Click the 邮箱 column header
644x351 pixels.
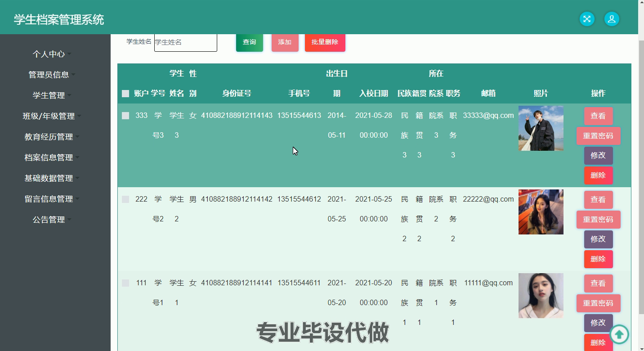(x=488, y=94)
